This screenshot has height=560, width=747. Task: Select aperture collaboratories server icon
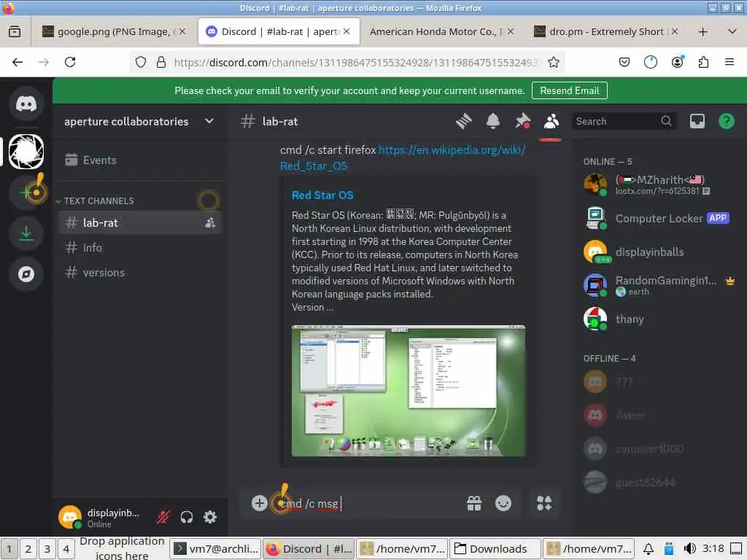click(x=26, y=152)
